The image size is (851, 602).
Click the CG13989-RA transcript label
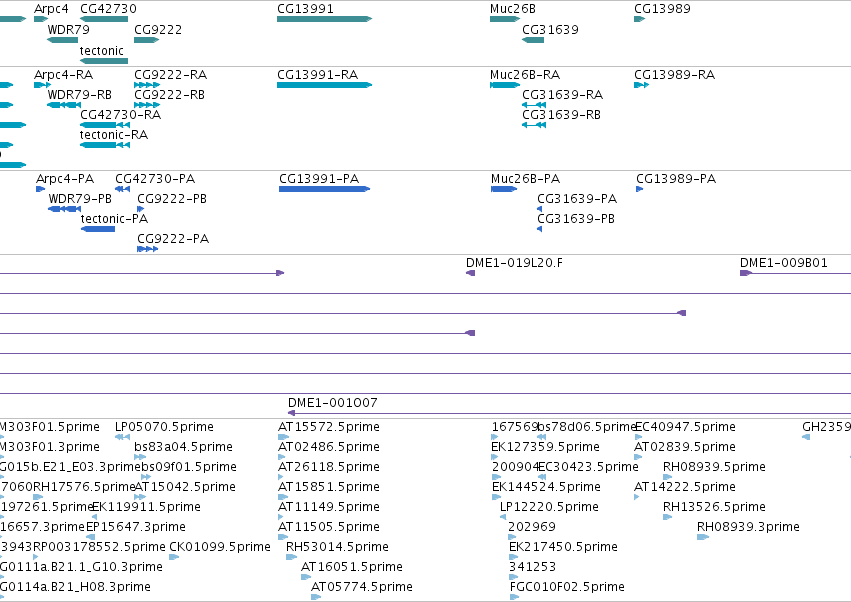(x=674, y=74)
